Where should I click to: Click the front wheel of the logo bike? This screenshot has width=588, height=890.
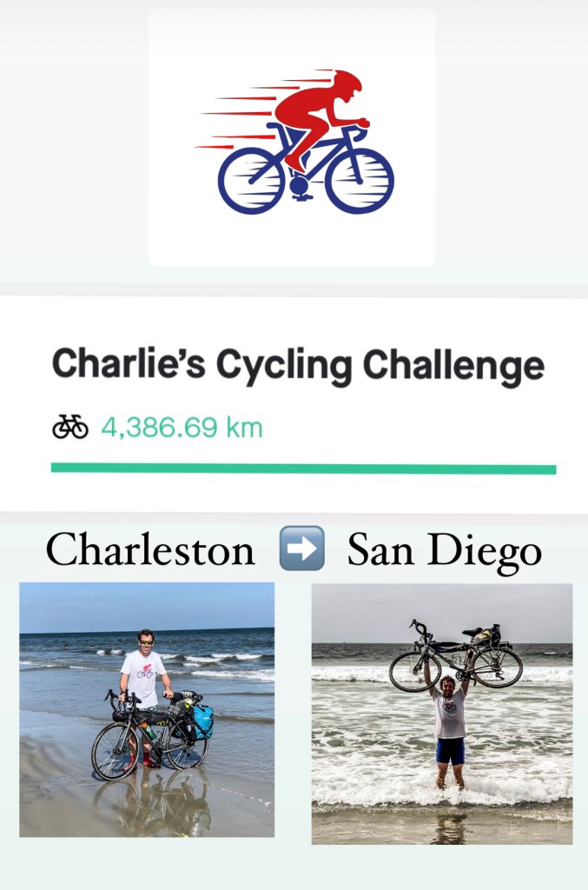pos(360,180)
